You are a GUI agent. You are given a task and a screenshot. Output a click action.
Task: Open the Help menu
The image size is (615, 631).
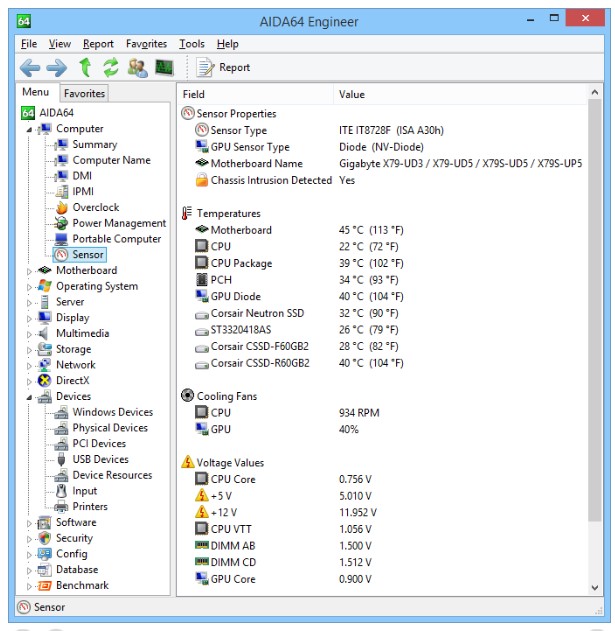227,43
